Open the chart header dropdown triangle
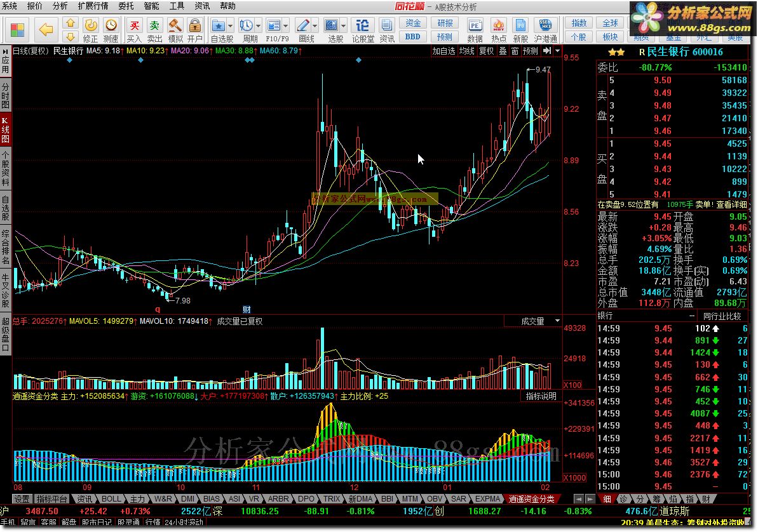Viewport: 758px width, 532px height. 557,51
